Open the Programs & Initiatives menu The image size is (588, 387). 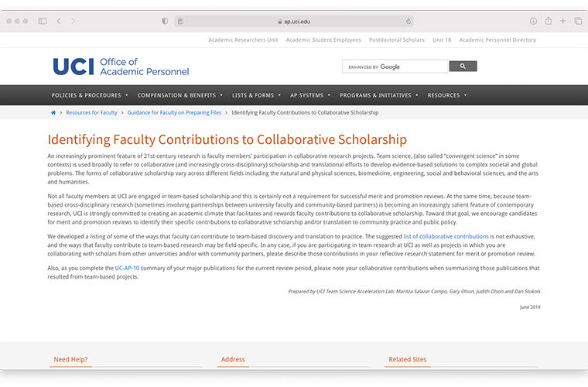[x=378, y=95]
